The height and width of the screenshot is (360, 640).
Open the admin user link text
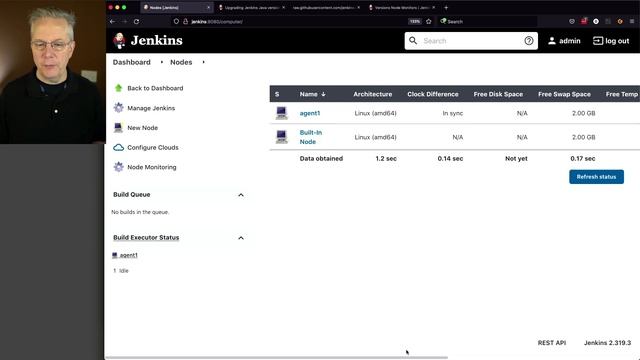tap(570, 41)
